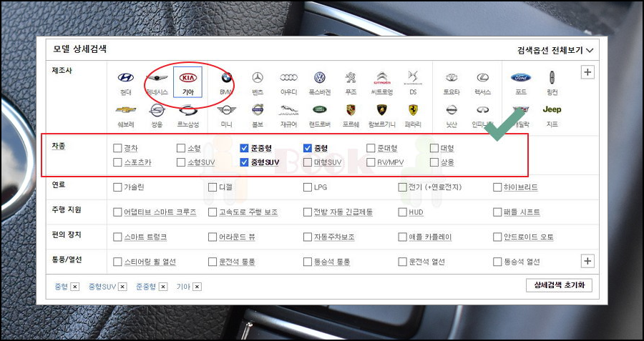This screenshot has height=341, width=644.
Task: Check the HUD option checkbox
Action: point(402,212)
